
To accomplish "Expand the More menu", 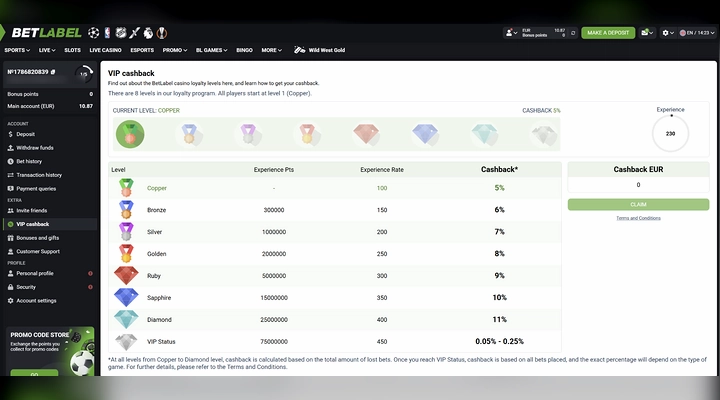I will point(271,50).
